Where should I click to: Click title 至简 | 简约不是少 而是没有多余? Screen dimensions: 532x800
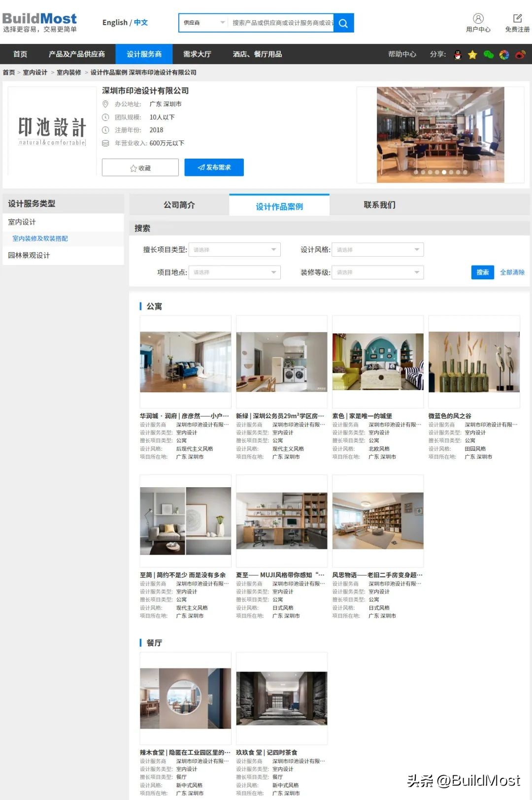pyautogui.click(x=183, y=575)
